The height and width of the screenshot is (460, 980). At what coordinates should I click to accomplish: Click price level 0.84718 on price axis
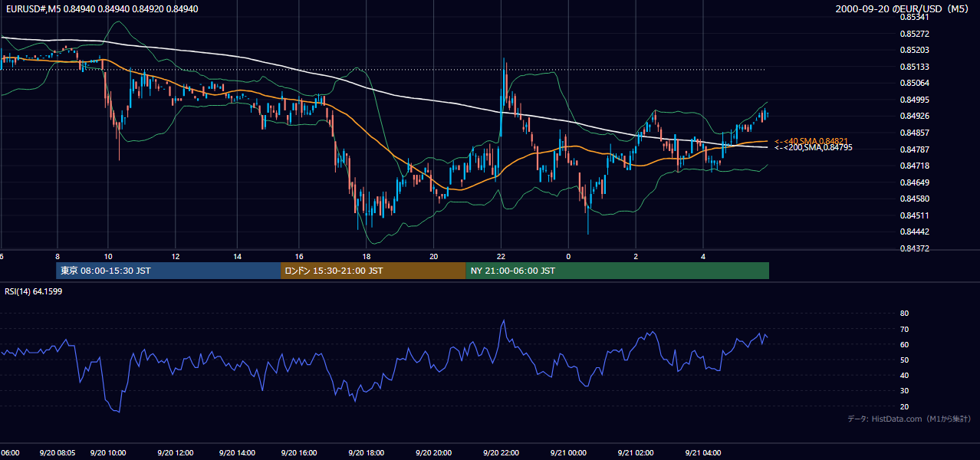(x=914, y=166)
